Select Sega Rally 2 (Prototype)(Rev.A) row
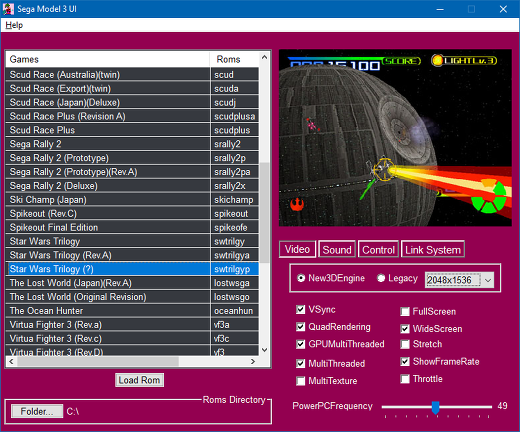The width and height of the screenshot is (520, 432). [132, 172]
